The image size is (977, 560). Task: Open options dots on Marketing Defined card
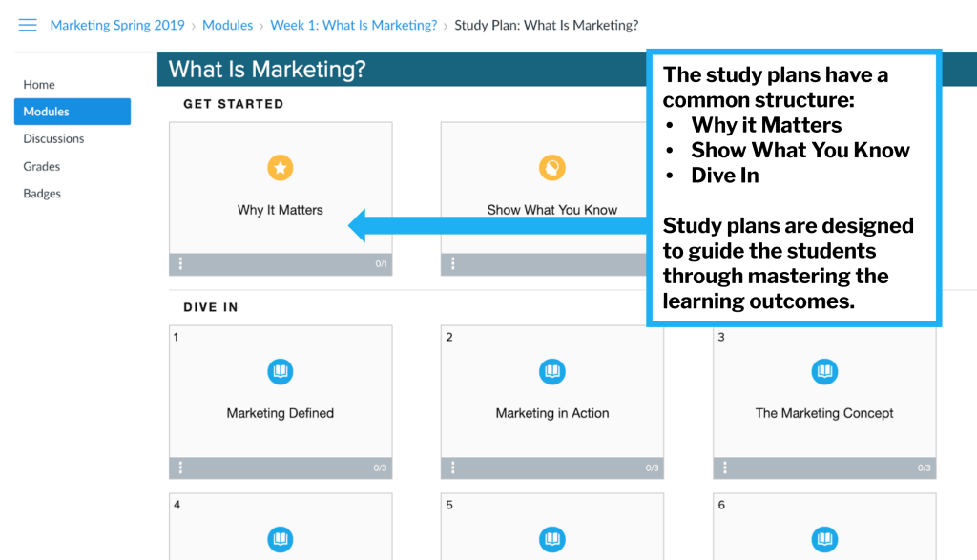pyautogui.click(x=181, y=467)
